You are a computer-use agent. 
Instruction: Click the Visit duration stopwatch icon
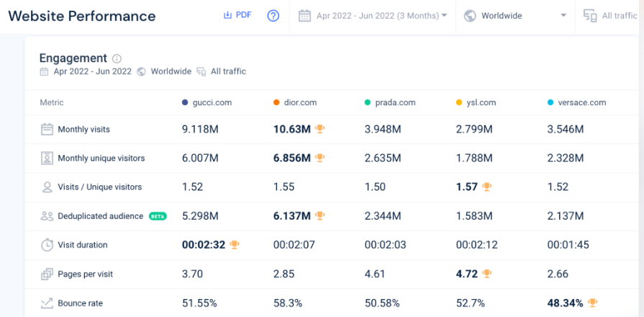pyautogui.click(x=47, y=245)
